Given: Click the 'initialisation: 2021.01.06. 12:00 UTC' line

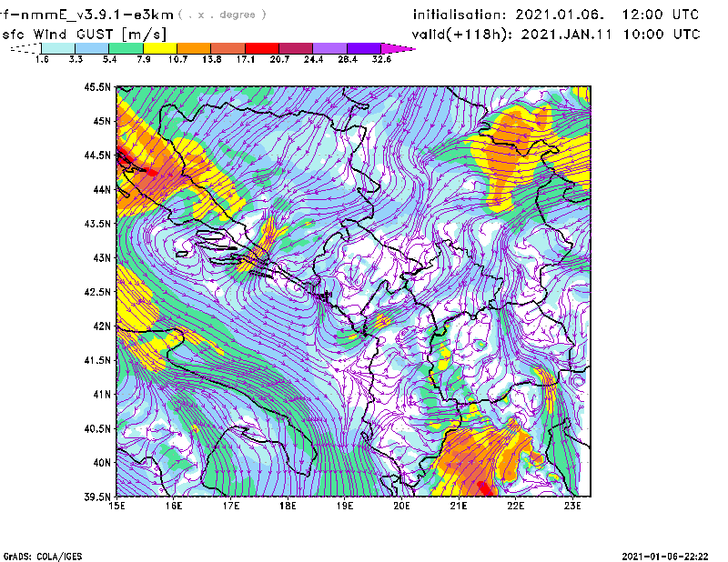Looking at the screenshot, I should (556, 15).
